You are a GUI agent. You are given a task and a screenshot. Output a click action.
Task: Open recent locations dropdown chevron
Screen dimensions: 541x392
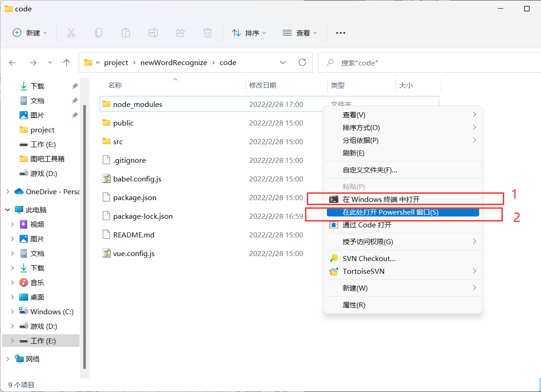pyautogui.click(x=50, y=62)
